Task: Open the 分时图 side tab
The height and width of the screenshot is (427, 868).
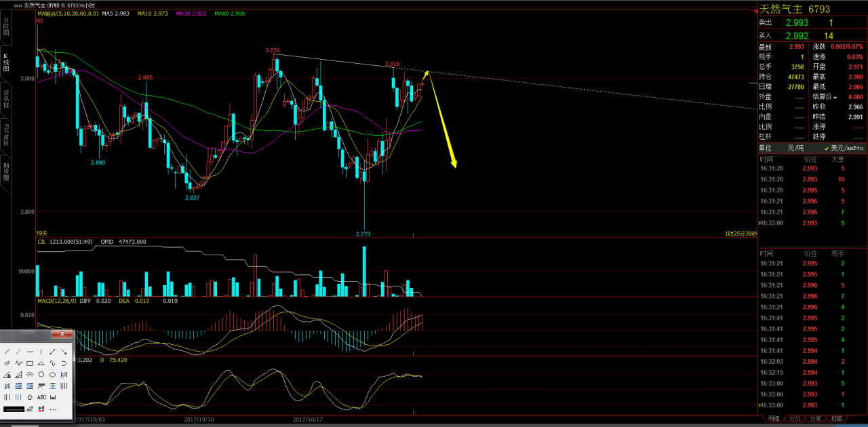Action: [x=5, y=26]
